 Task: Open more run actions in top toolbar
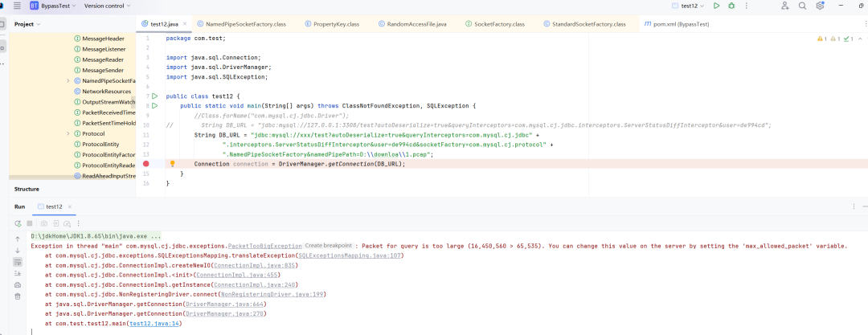746,6
